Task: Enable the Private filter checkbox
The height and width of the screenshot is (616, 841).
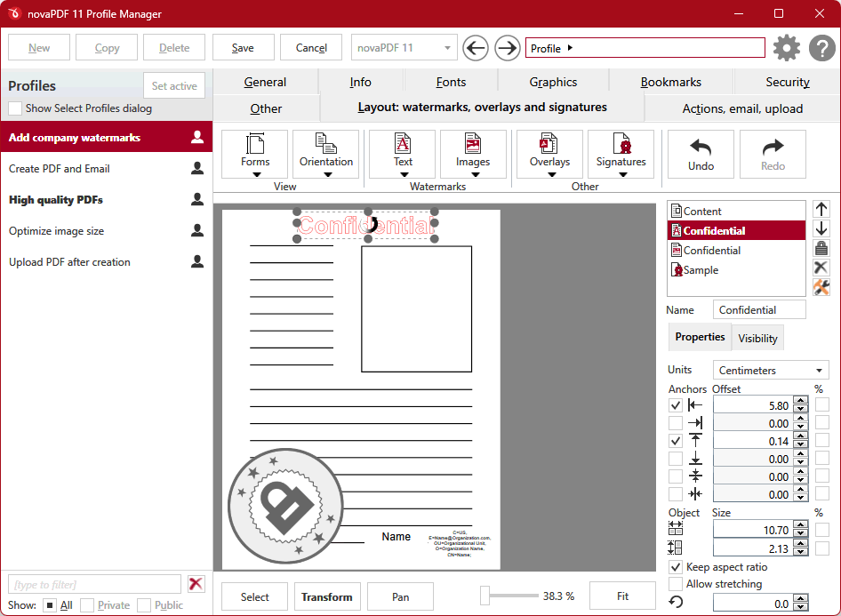Action: pyautogui.click(x=87, y=605)
